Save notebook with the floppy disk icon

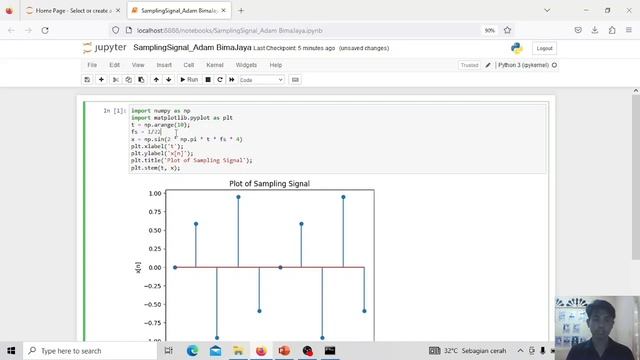coord(87,80)
